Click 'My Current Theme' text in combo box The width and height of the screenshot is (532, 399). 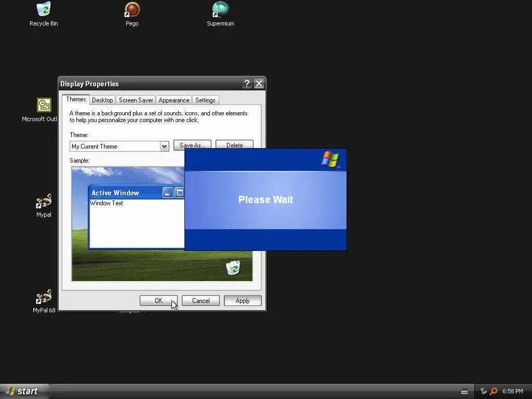[x=95, y=146]
